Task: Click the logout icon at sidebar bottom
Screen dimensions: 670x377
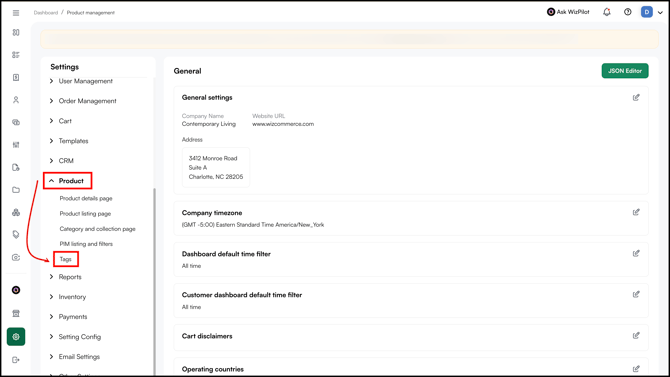Action: [x=16, y=360]
